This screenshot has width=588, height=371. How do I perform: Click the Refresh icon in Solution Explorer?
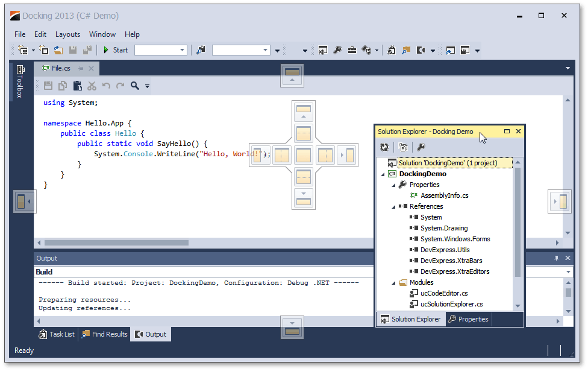pos(384,147)
